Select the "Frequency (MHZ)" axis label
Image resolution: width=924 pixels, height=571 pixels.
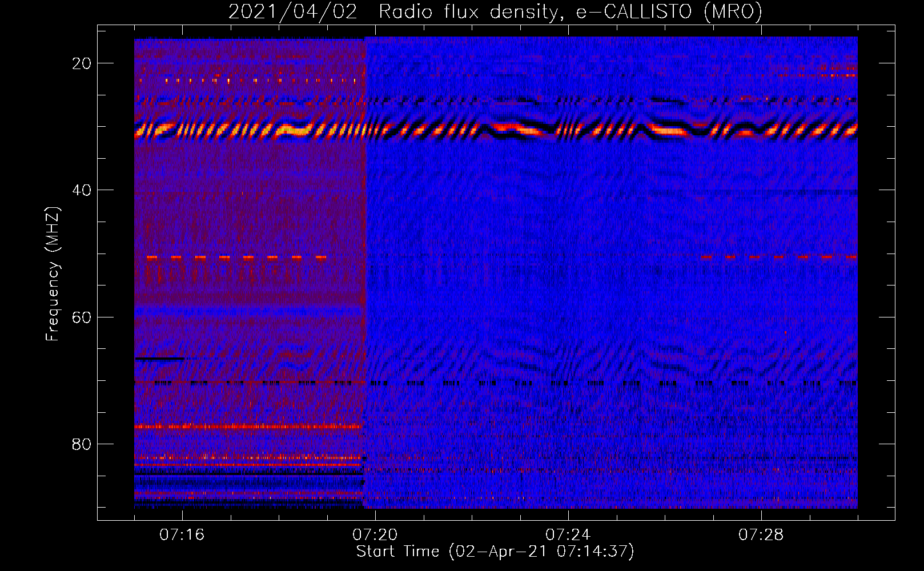53,274
